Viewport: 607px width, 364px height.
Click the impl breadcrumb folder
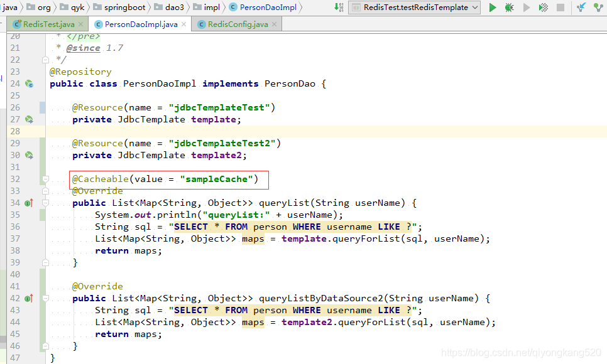click(206, 8)
